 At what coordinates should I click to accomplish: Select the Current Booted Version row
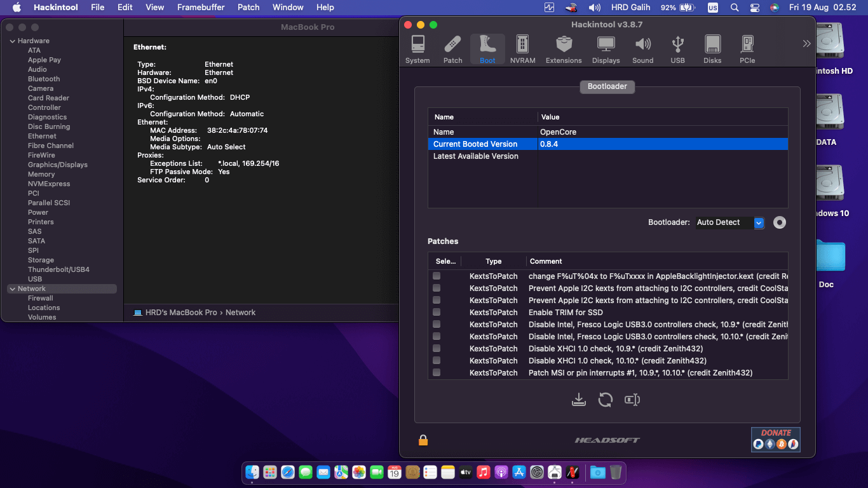(608, 144)
